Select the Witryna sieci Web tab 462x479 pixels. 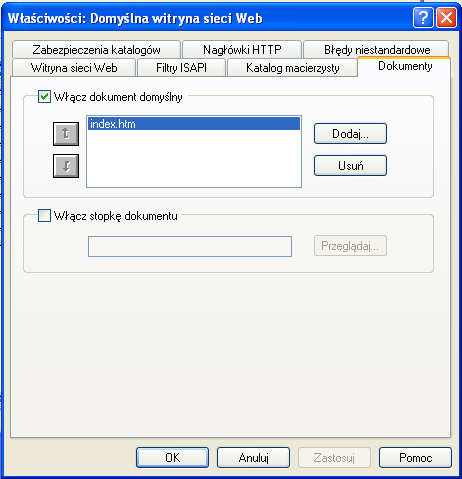[x=74, y=68]
